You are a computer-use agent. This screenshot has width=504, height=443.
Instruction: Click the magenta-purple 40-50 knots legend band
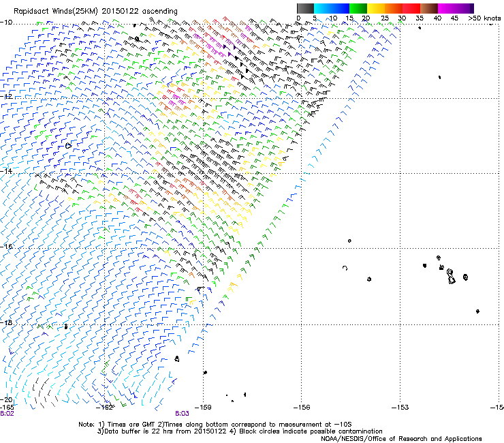[x=456, y=8]
